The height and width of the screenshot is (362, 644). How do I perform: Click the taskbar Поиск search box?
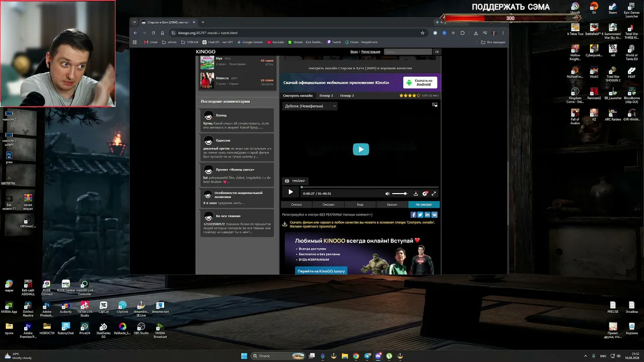tap(277, 356)
